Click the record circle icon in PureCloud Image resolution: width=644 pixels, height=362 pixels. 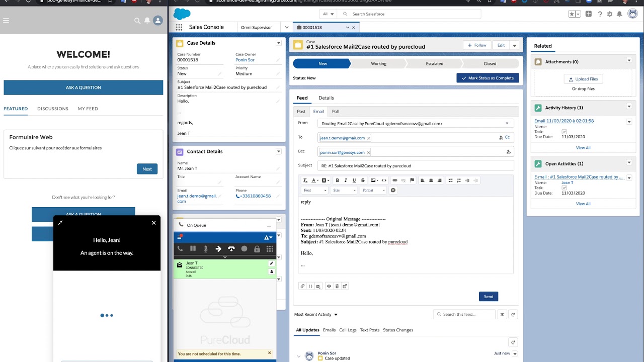tap(244, 249)
